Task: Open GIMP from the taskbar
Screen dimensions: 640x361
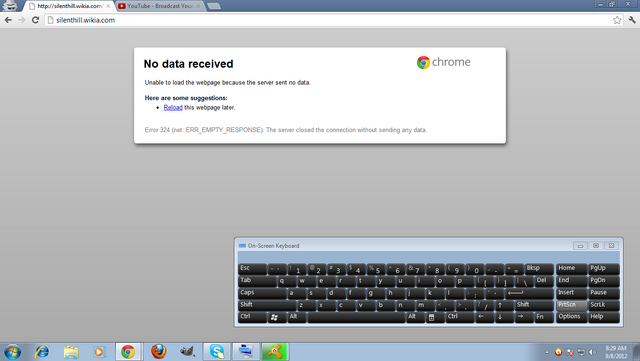Action: click(187, 352)
